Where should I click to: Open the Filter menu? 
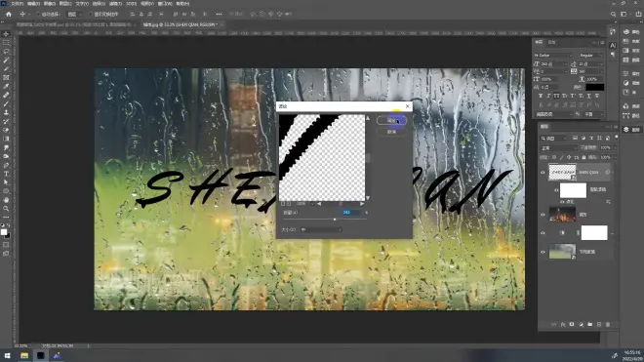coord(116,4)
